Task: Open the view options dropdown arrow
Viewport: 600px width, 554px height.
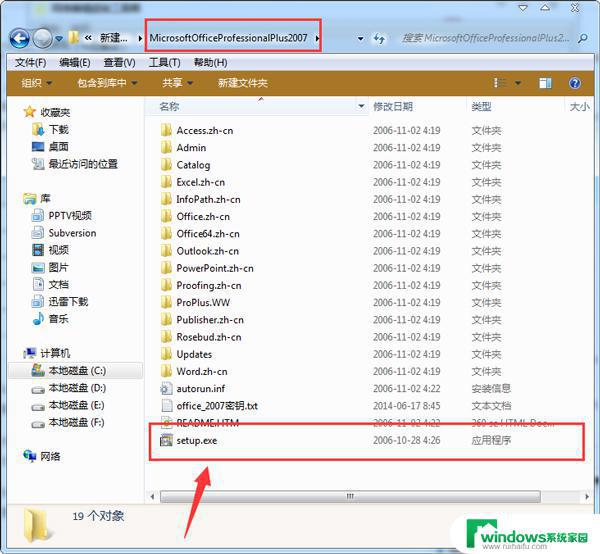Action: click(518, 83)
